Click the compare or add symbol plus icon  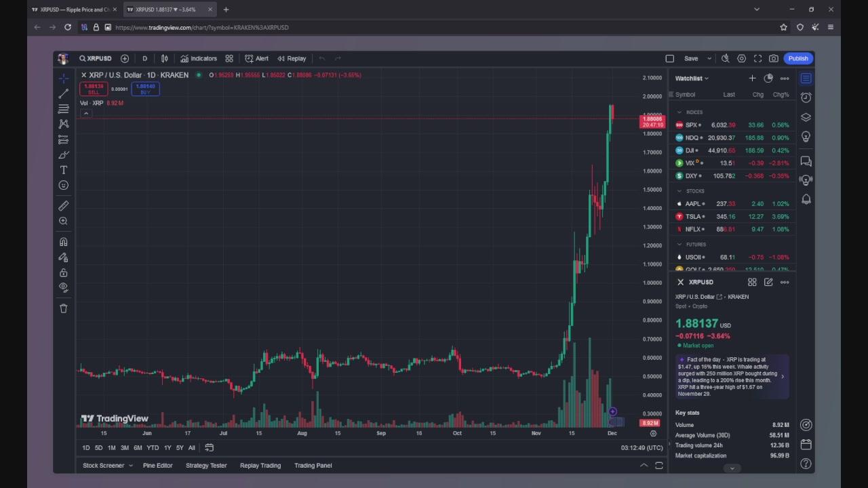(125, 58)
